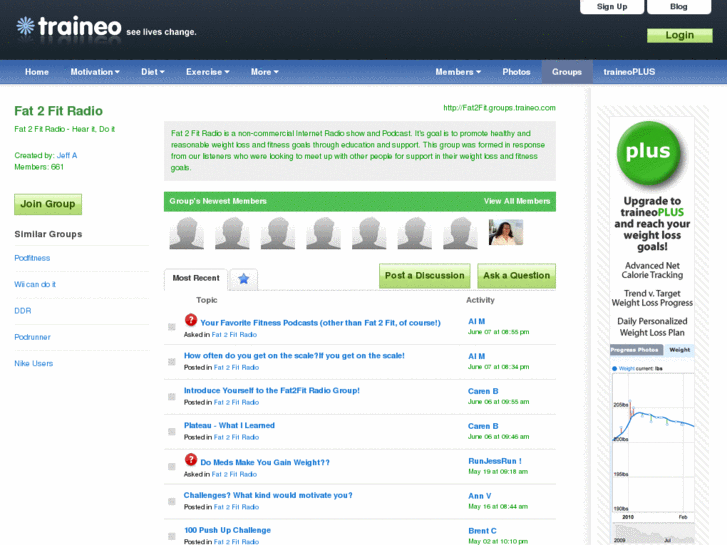Select Progress Photos tab in sidebar ad
The width and height of the screenshot is (727, 545).
635,350
